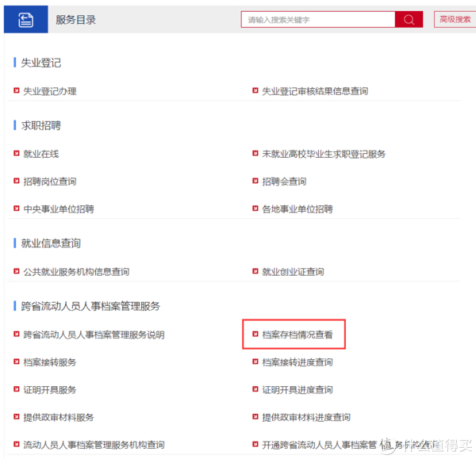This screenshot has width=476, height=459.
Task: Open 未就业高校毕业生求职登记服务 link
Action: tap(324, 154)
